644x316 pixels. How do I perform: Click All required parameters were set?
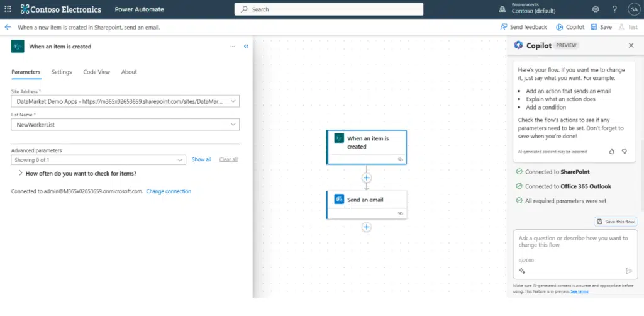[x=561, y=201]
